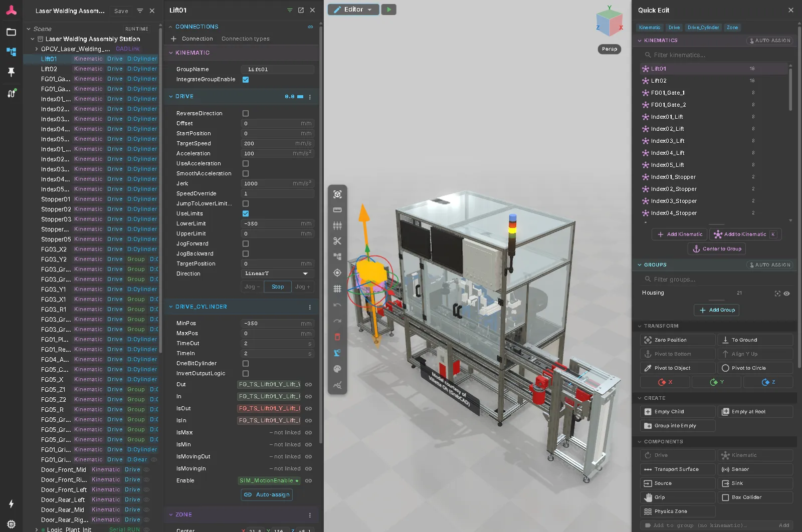Click the blue robot arm icon
802x532 pixels.
[x=337, y=353]
